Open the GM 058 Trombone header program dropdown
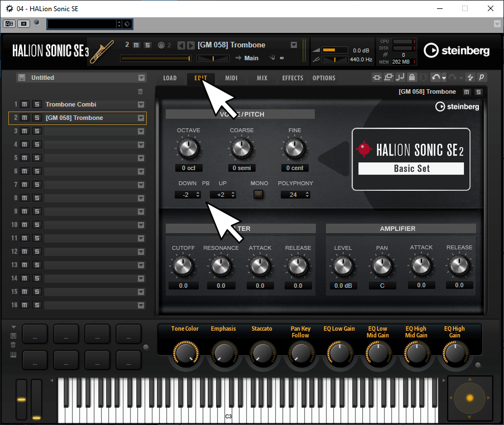 pos(294,45)
